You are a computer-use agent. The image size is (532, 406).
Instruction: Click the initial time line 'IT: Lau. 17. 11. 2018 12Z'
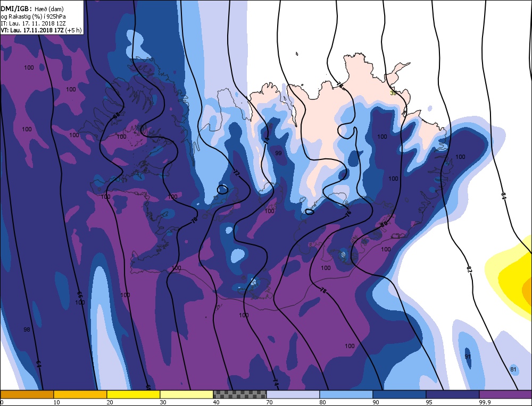pos(33,23)
